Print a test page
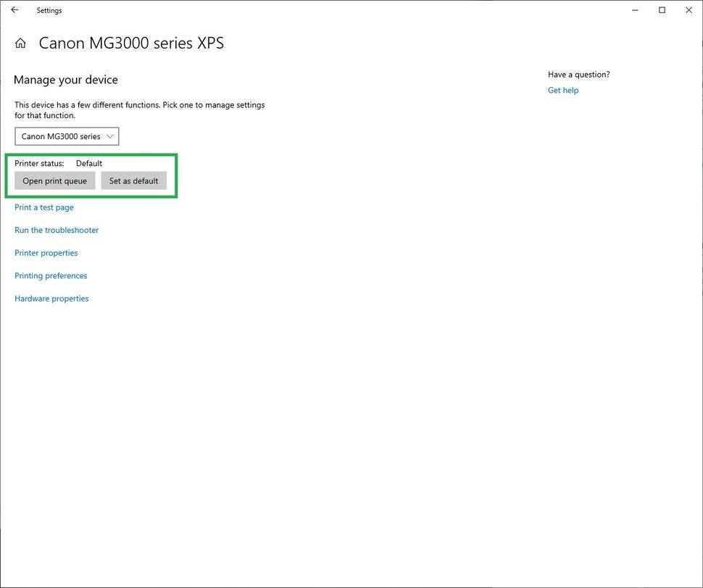The height and width of the screenshot is (588, 703). tap(43, 207)
